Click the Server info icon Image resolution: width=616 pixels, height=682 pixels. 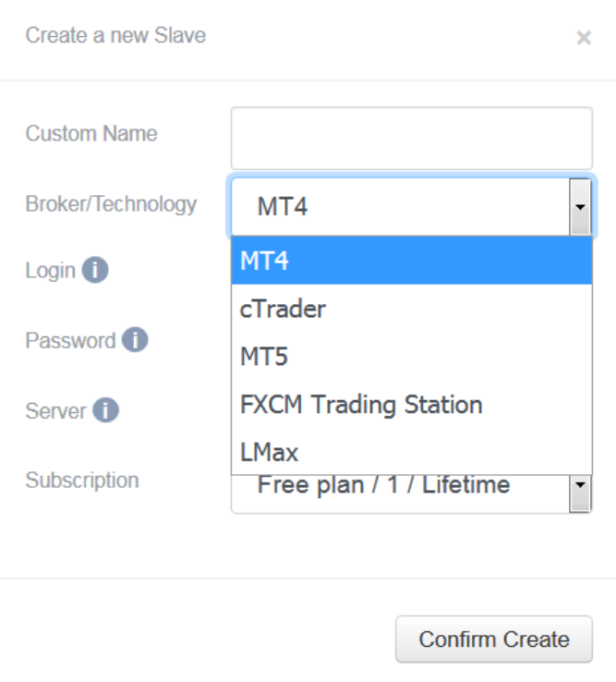click(105, 410)
